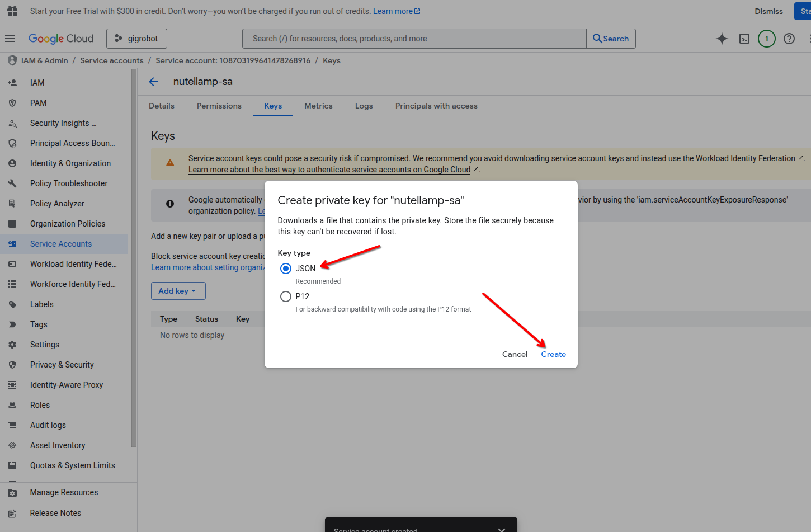Click the search resources input field
The width and height of the screenshot is (811, 532).
[x=414, y=39]
